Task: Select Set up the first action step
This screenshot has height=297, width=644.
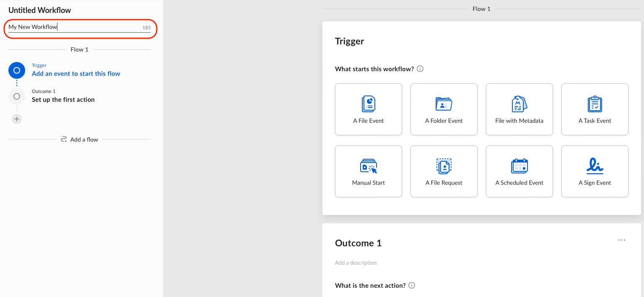Action: point(63,99)
